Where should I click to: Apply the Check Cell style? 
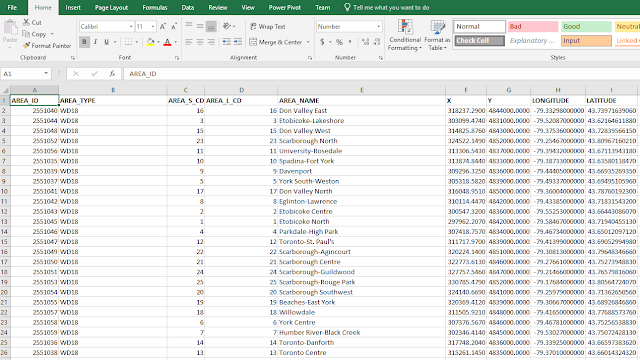pyautogui.click(x=479, y=41)
